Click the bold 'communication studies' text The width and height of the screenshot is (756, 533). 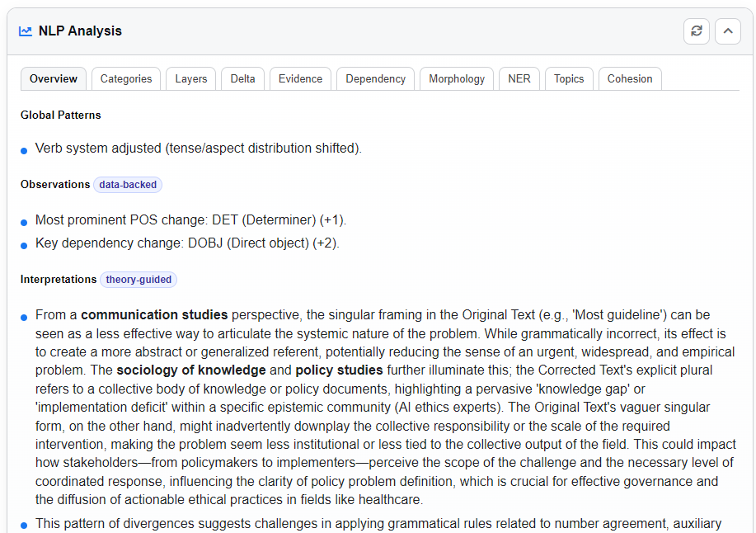click(x=154, y=314)
